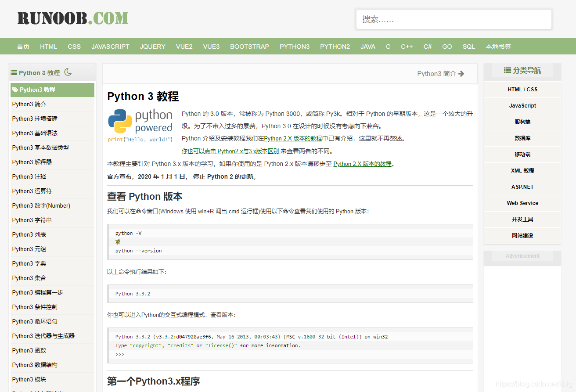Click the search input box
Image resolution: width=576 pixels, height=392 pixels.
454,19
